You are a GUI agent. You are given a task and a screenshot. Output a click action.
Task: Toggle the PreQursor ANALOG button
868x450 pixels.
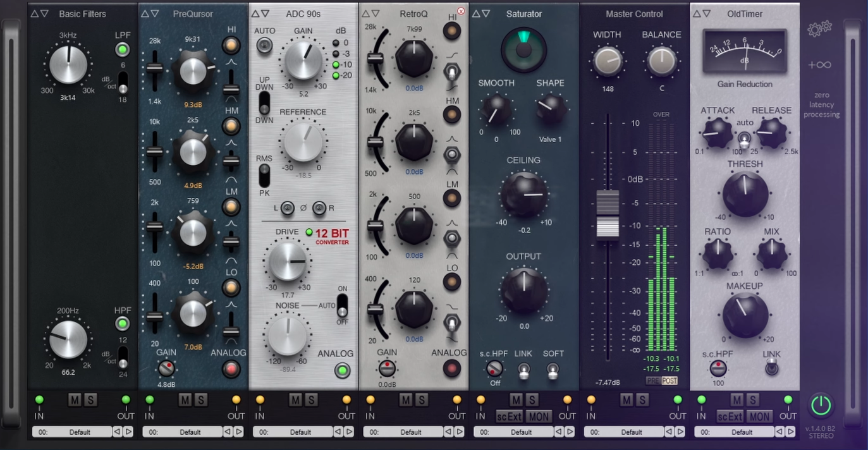[x=231, y=369]
